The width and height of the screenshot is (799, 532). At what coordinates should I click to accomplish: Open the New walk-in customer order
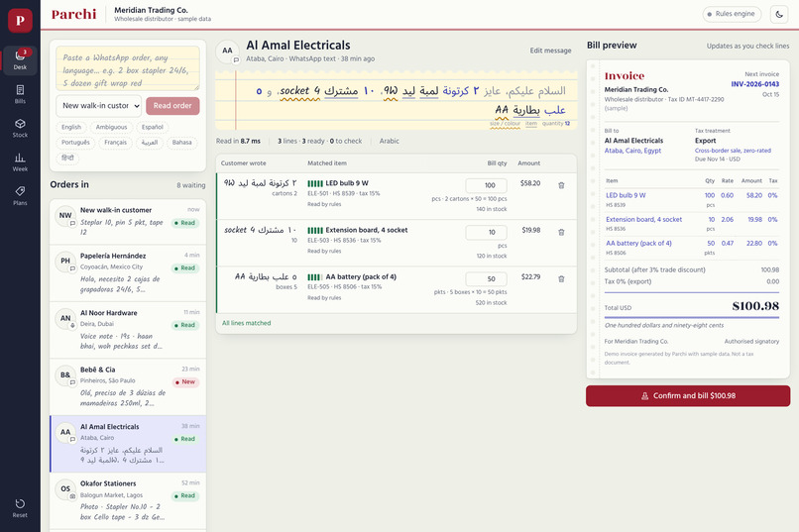[128, 222]
